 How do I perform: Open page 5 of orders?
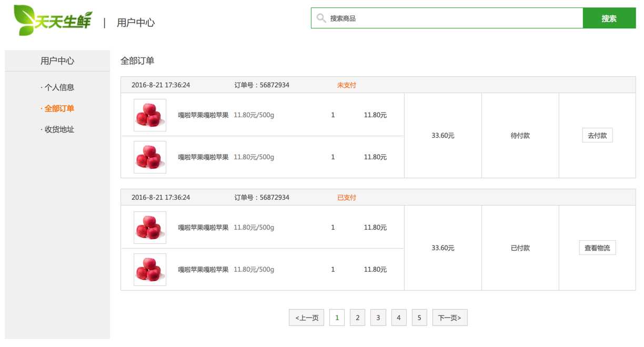coord(419,318)
